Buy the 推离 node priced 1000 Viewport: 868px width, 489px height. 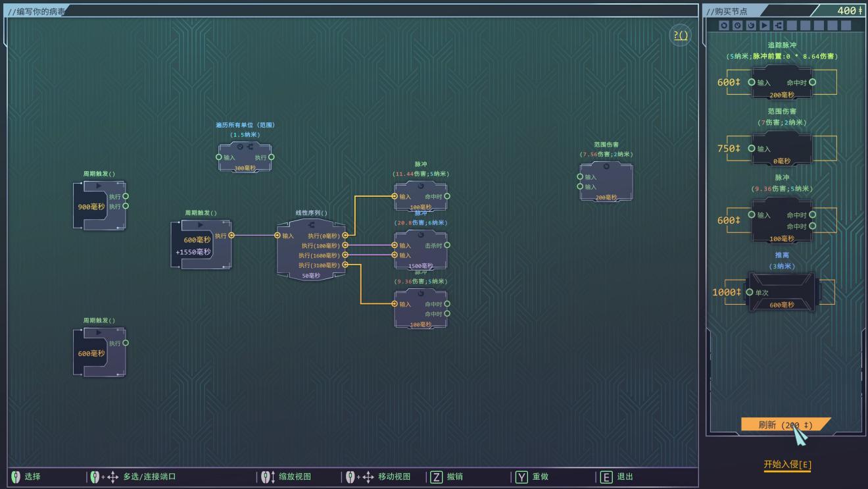(x=782, y=292)
